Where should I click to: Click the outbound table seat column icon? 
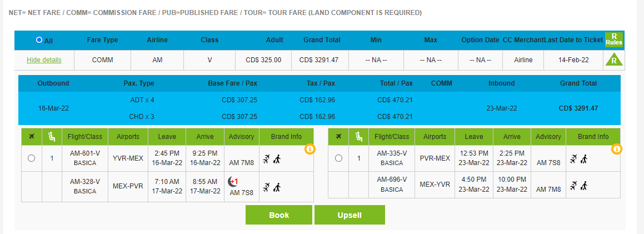[x=52, y=137]
